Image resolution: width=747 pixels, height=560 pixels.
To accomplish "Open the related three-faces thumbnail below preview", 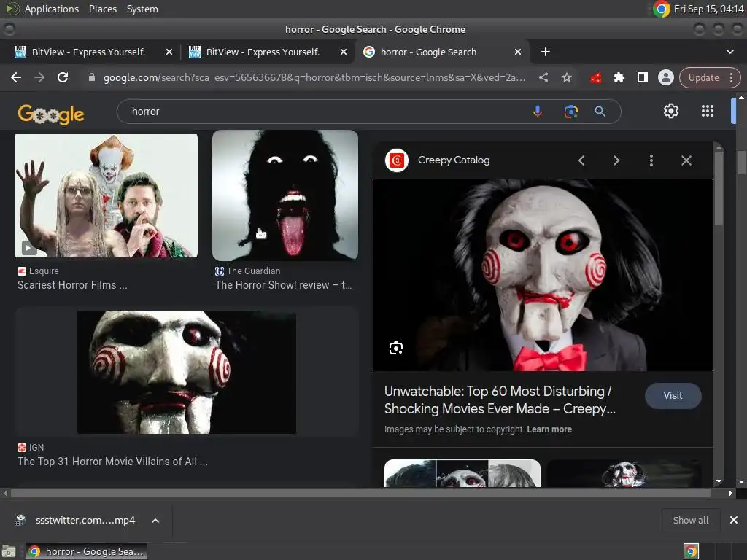I will coord(462,473).
